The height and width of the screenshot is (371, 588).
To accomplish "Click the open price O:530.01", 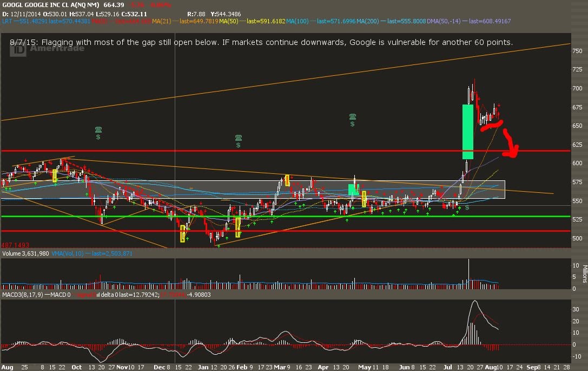I will point(55,14).
